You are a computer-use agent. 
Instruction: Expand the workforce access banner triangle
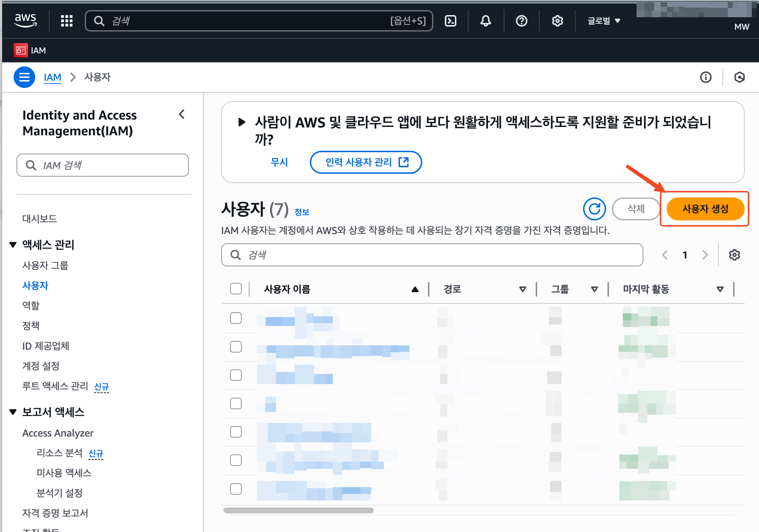[242, 122]
